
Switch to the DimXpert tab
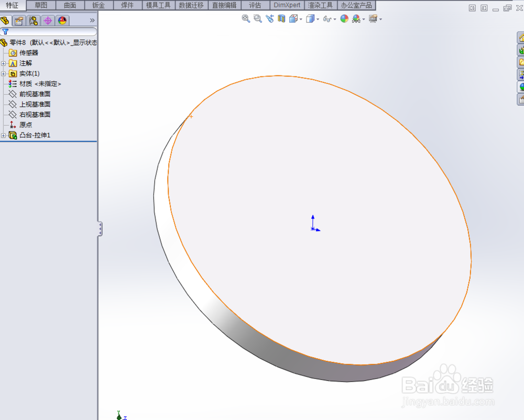[287, 5]
